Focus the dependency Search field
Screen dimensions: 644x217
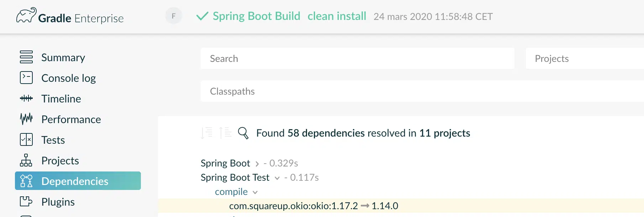tap(358, 58)
